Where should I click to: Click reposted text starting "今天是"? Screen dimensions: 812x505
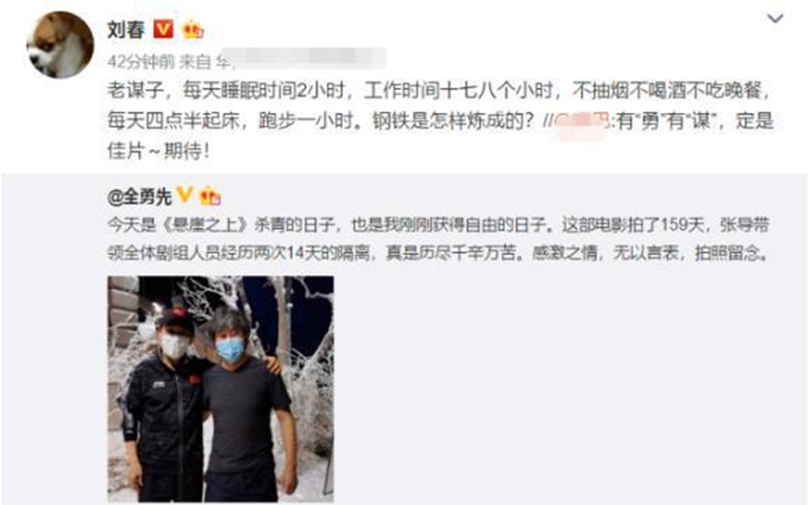click(438, 238)
